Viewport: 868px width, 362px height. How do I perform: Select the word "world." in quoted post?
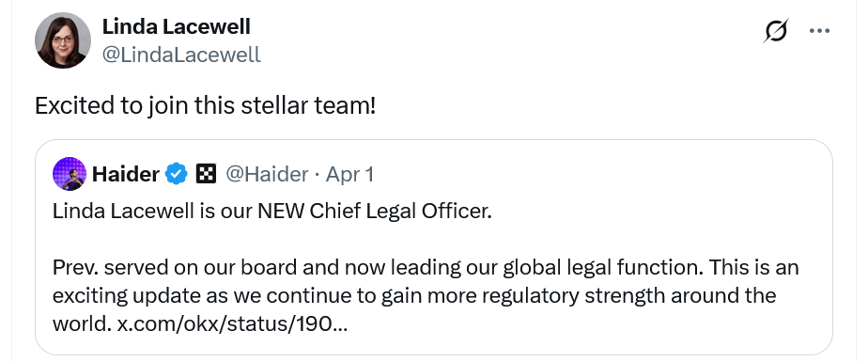82,323
